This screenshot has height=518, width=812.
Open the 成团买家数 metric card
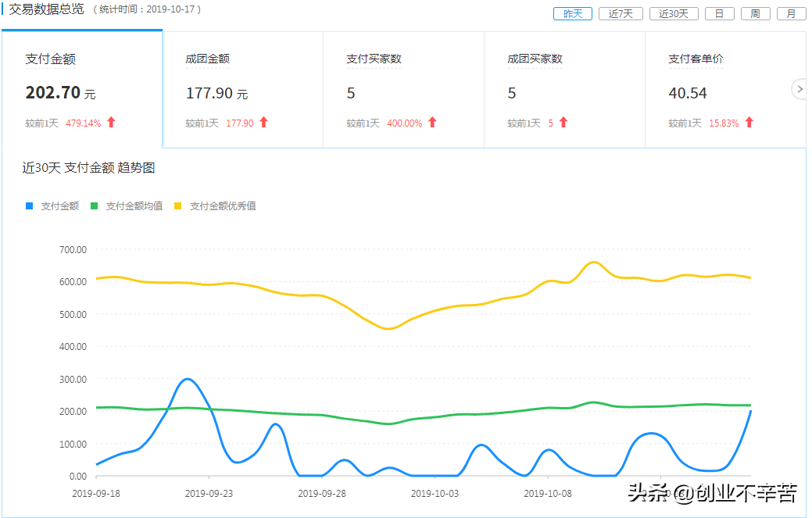(564, 90)
